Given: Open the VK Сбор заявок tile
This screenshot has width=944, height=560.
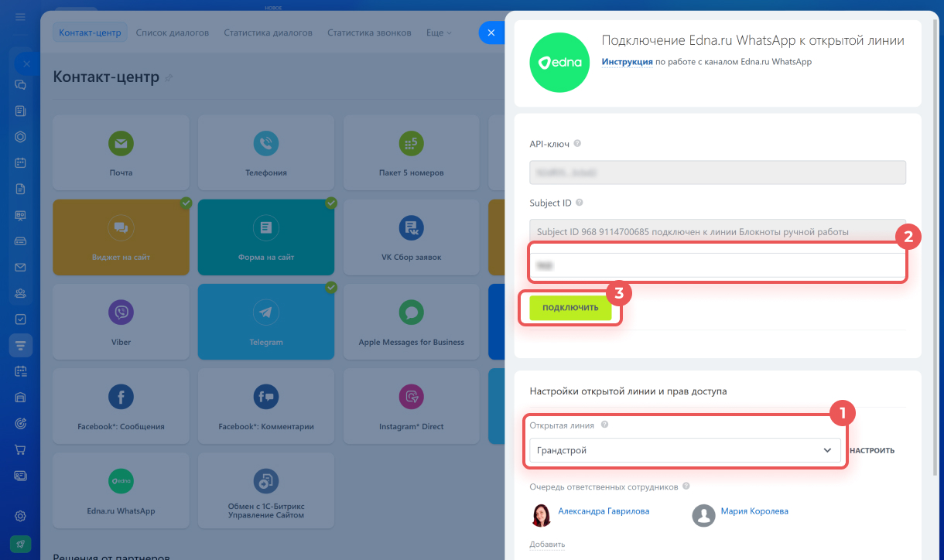Looking at the screenshot, I should tap(412, 237).
